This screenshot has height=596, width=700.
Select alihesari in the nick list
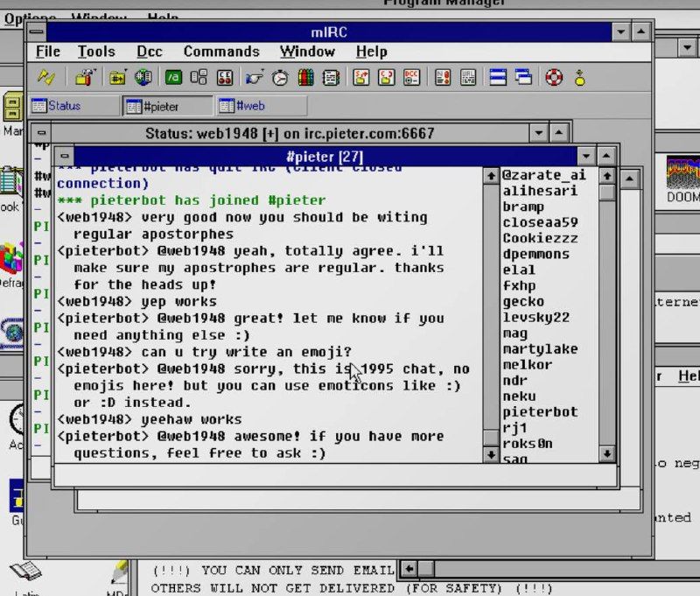tap(540, 191)
